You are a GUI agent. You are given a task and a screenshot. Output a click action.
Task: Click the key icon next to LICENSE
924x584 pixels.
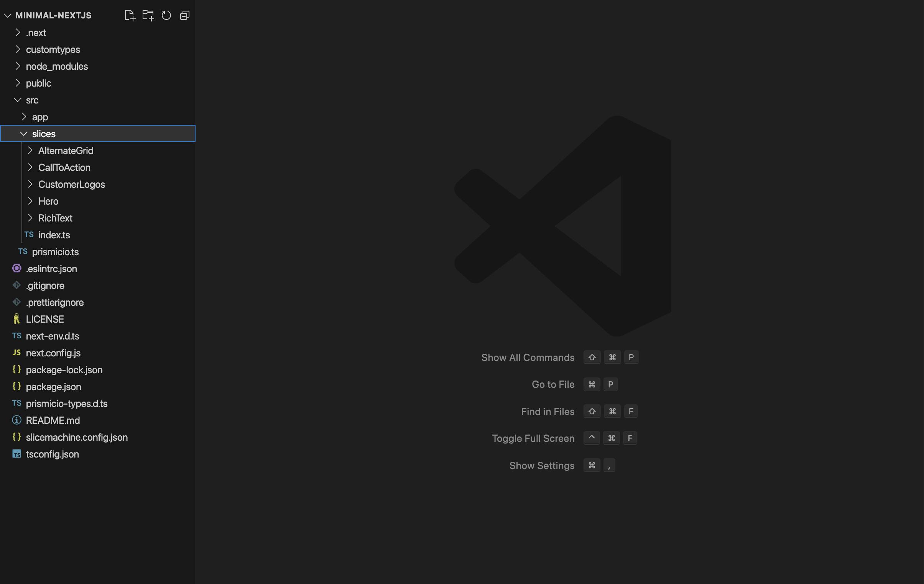pos(16,319)
